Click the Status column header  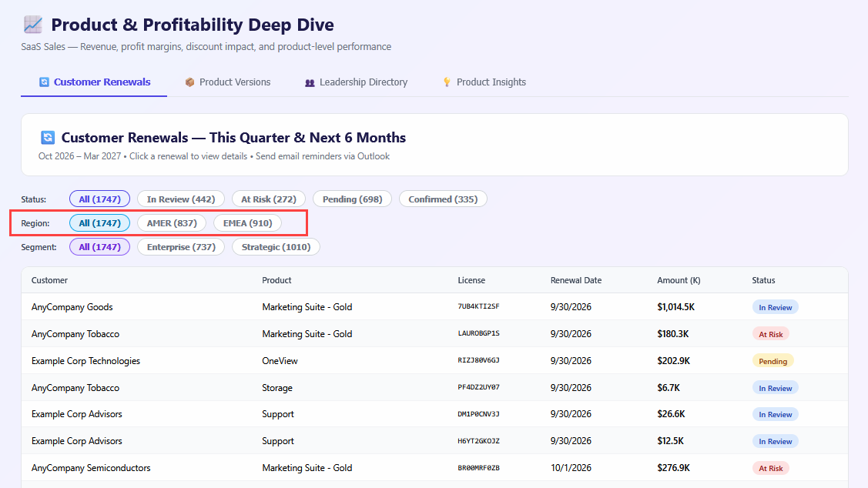[x=763, y=280]
